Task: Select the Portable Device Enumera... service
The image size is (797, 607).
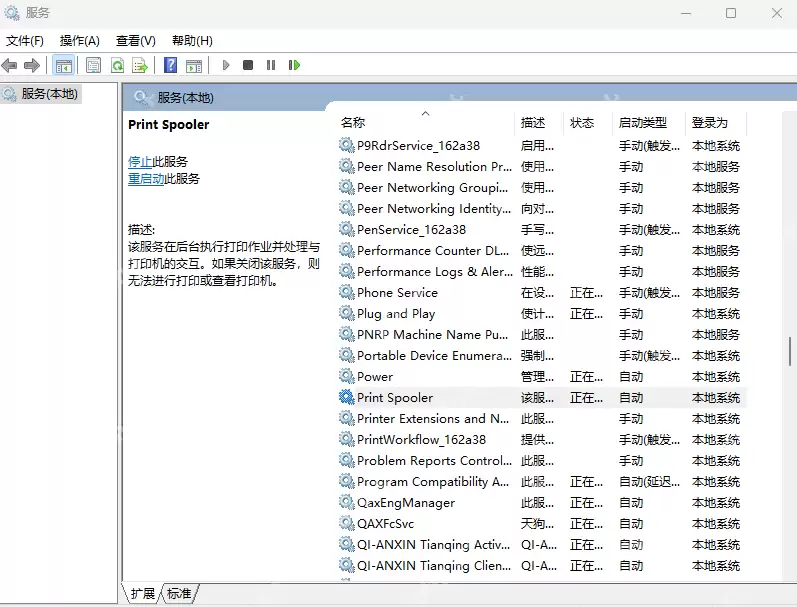Action: [x=542, y=355]
